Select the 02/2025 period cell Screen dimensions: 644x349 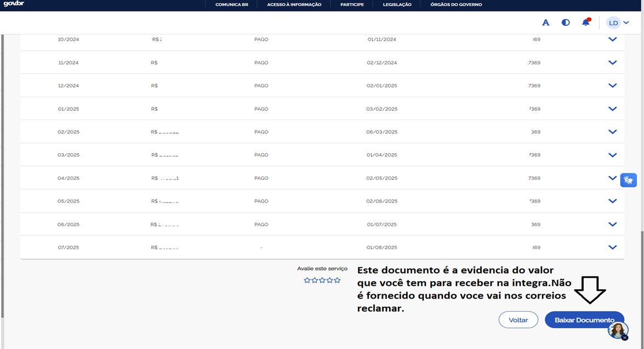68,132
